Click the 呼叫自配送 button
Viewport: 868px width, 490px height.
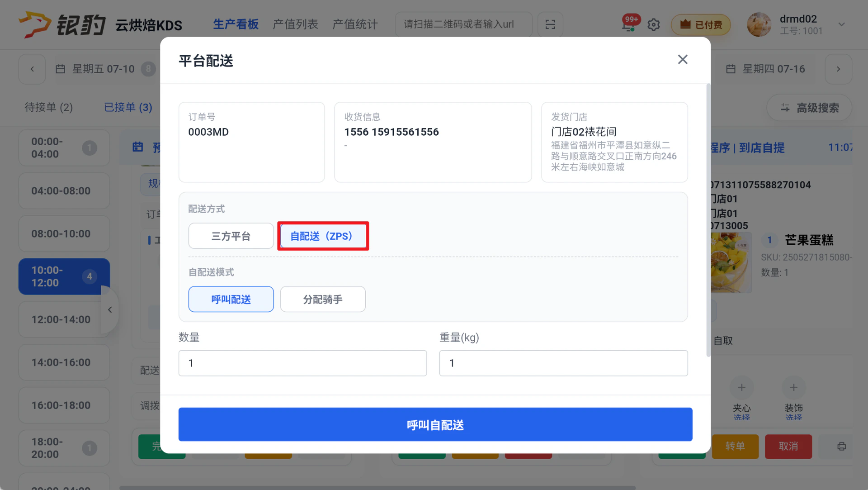(x=435, y=424)
